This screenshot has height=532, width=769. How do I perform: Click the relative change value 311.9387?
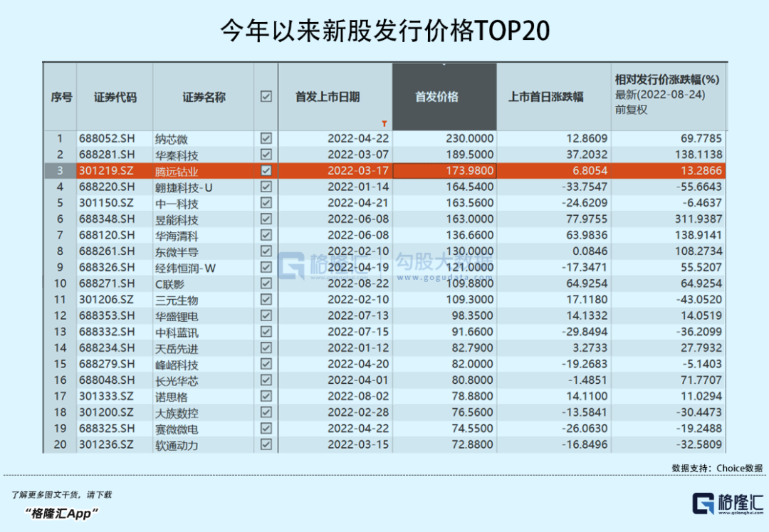click(x=699, y=219)
